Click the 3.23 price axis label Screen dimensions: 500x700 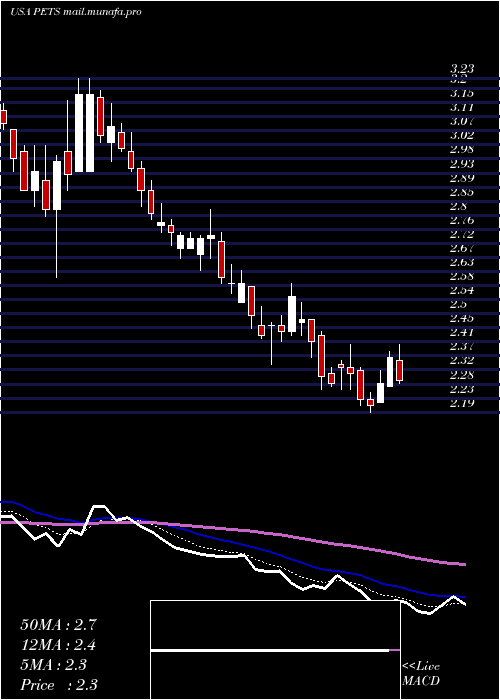(x=462, y=69)
